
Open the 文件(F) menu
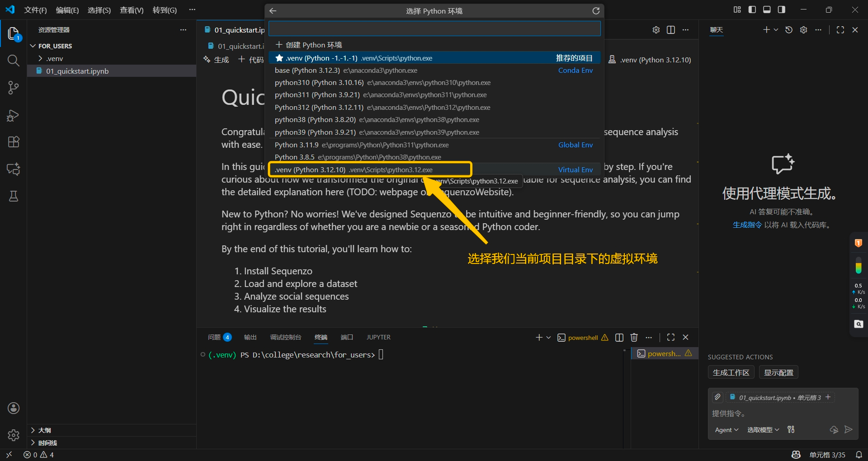pyautogui.click(x=35, y=10)
